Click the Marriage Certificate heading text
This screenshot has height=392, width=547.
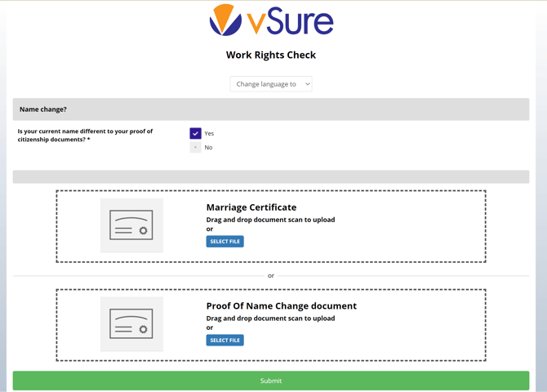[x=251, y=207]
